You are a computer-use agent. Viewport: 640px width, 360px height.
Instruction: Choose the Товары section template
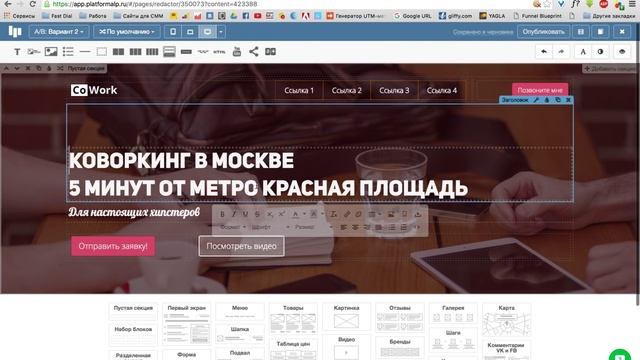293,319
